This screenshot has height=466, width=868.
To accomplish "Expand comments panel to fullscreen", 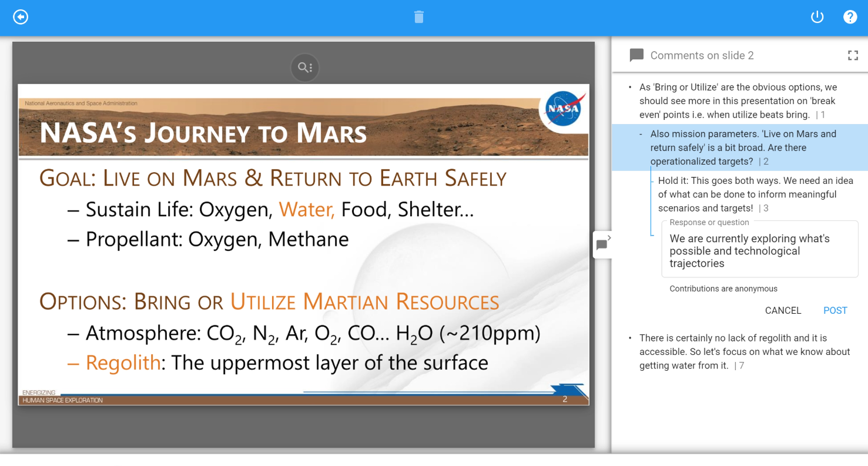I will pyautogui.click(x=853, y=56).
